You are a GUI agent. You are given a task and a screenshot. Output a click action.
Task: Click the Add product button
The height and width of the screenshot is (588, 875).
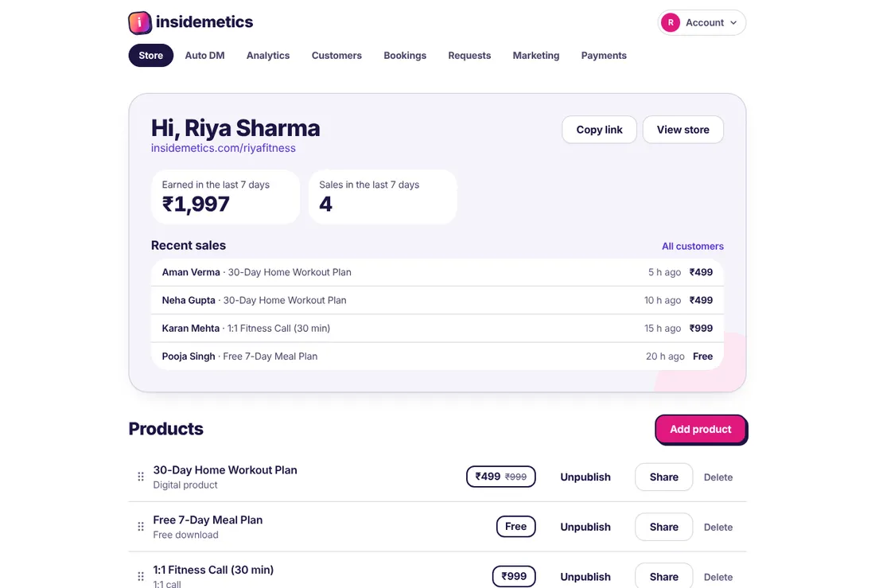700,429
